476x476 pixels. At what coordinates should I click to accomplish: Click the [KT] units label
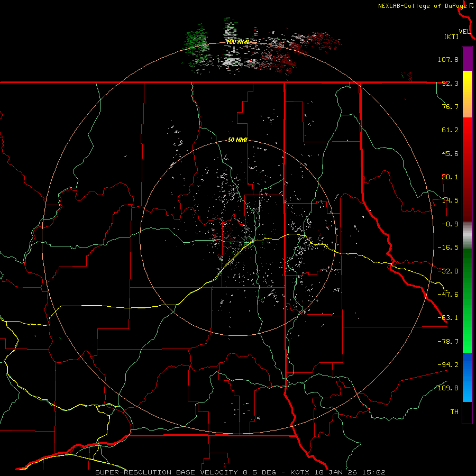click(452, 36)
